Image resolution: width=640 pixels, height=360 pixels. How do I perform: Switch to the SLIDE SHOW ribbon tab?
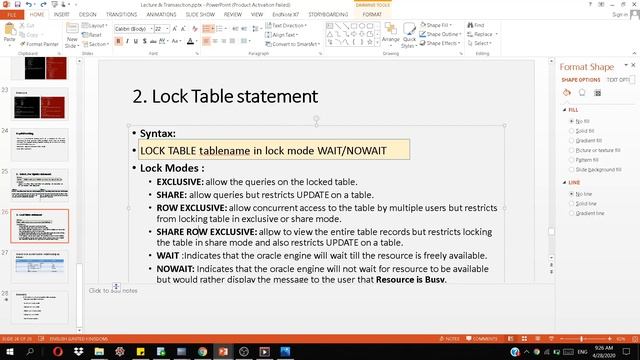(x=200, y=14)
